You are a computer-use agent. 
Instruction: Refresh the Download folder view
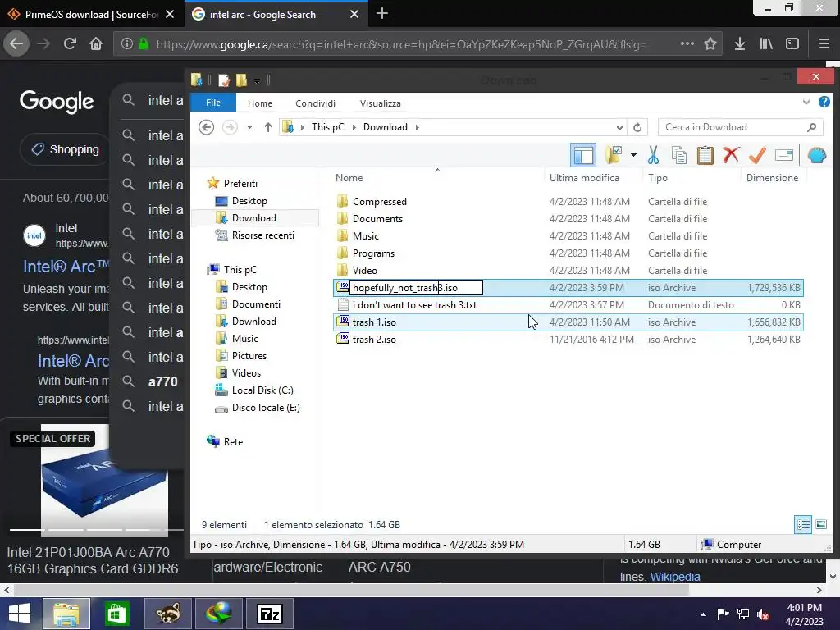click(637, 127)
